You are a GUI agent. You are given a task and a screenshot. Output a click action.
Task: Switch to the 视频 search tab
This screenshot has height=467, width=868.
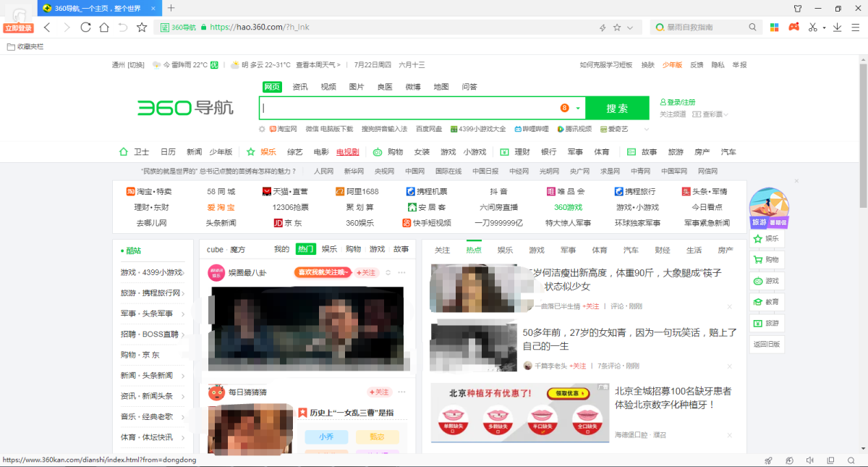tap(328, 87)
